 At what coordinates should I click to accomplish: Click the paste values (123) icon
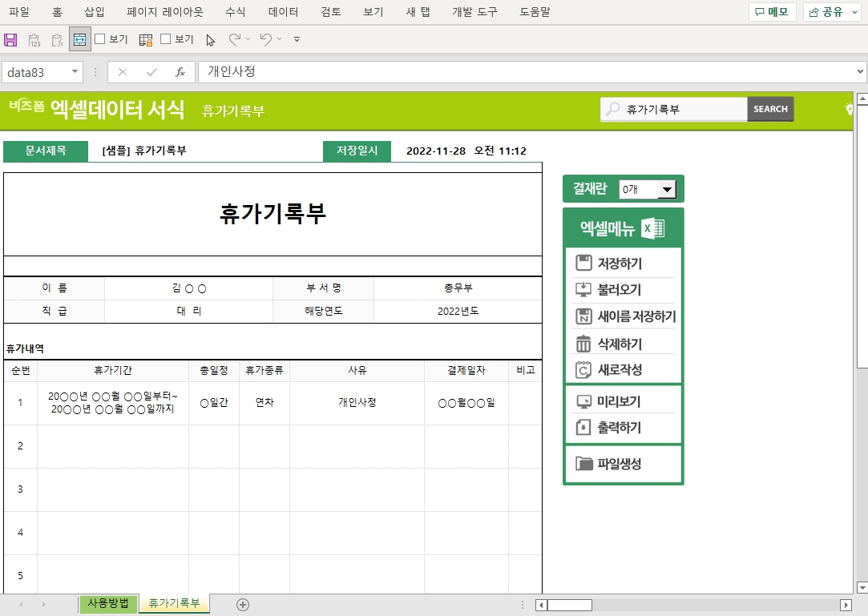[x=34, y=39]
